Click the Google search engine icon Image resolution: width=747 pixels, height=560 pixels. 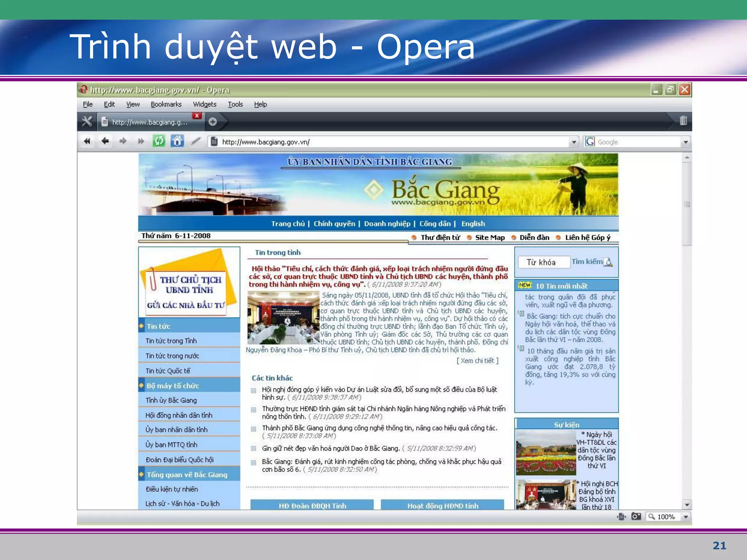(x=590, y=141)
